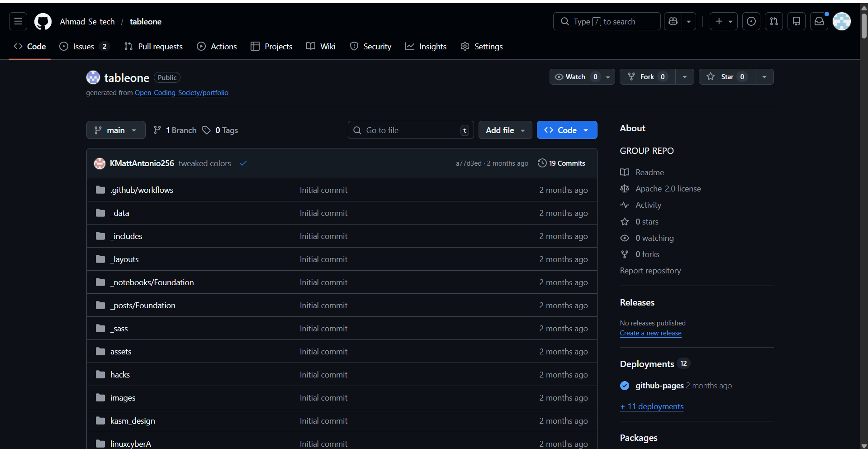The height and width of the screenshot is (449, 868).
Task: View the 19 Commits history
Action: click(x=561, y=163)
